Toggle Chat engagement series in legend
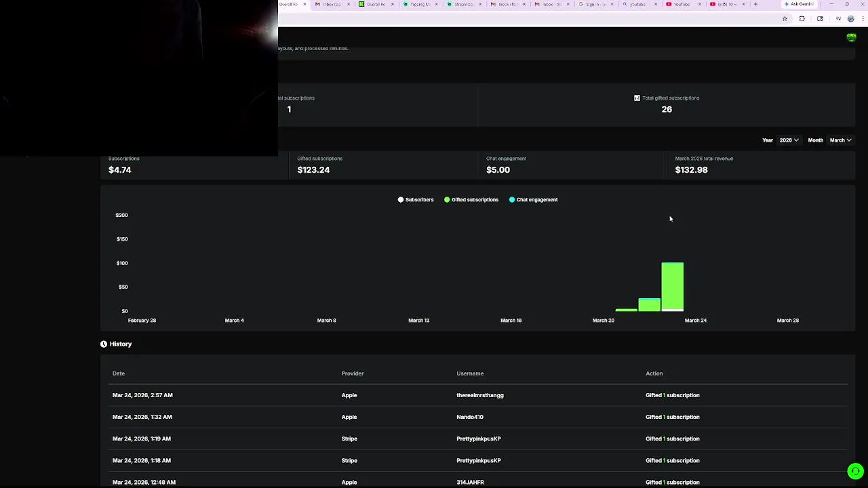This screenshot has height=488, width=868. [534, 200]
